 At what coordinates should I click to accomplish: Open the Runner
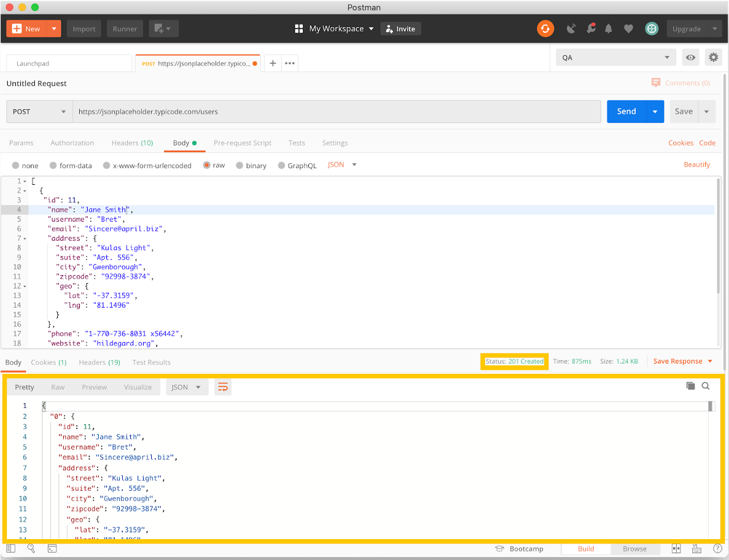point(125,29)
